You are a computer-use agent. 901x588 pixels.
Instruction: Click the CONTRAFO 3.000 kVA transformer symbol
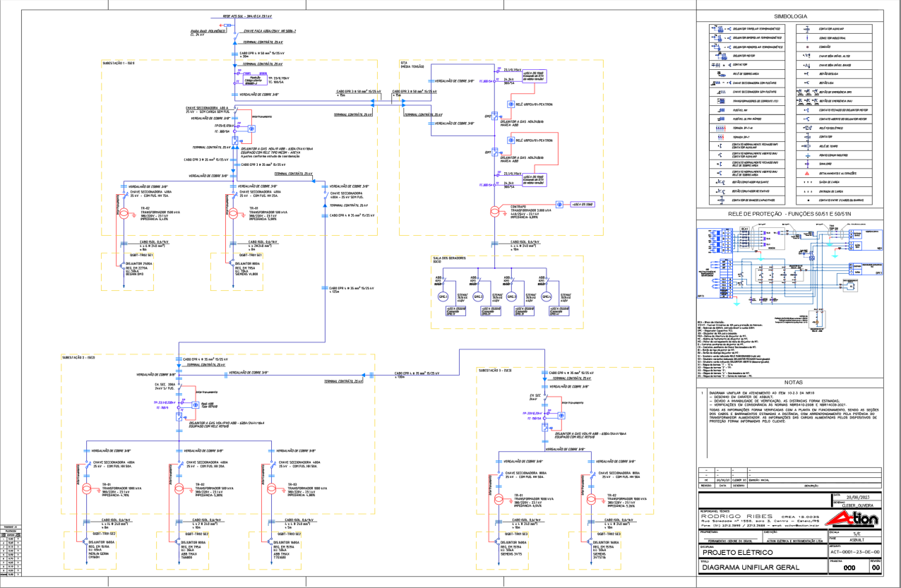[x=496, y=213]
